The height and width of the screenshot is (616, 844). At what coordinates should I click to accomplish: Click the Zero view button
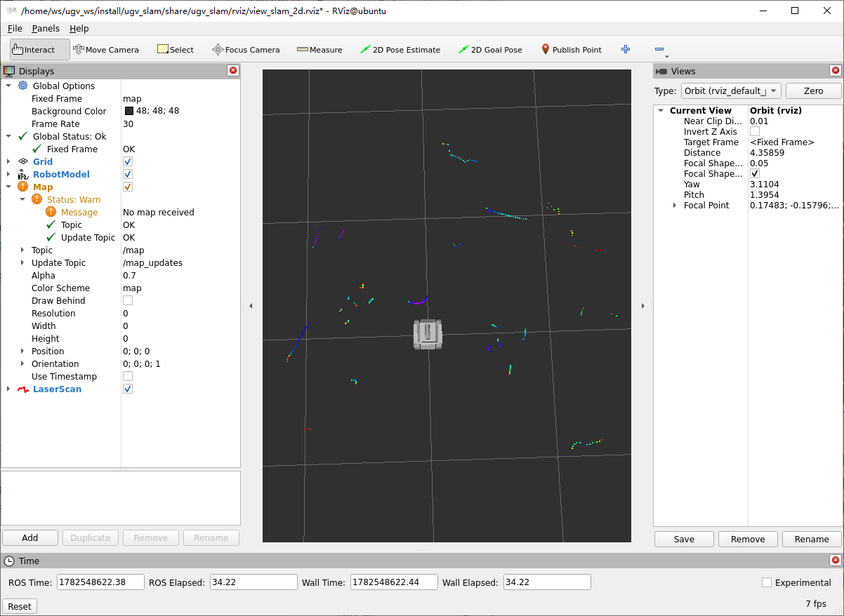[x=813, y=91]
